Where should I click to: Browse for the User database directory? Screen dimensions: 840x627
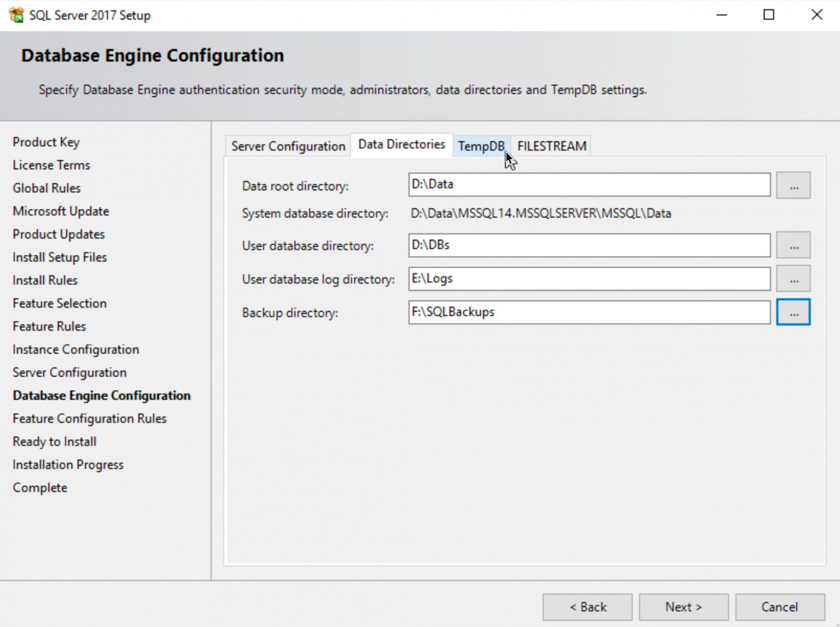pos(792,246)
